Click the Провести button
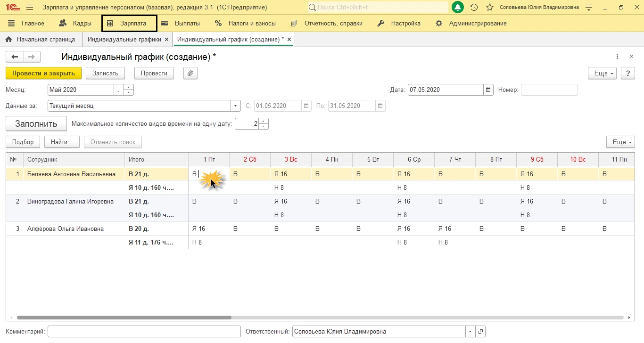The width and height of the screenshot is (644, 343). 154,73
